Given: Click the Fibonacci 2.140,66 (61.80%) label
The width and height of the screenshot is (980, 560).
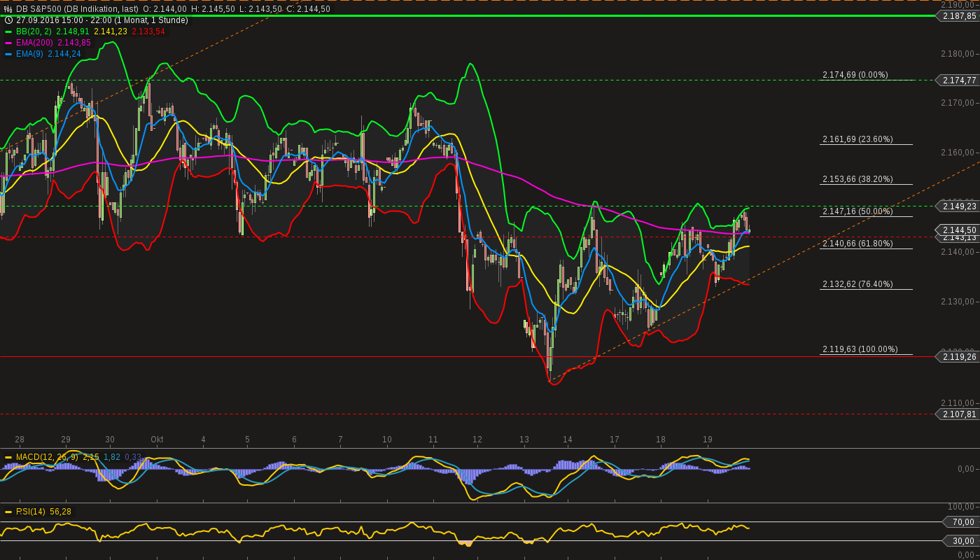Looking at the screenshot, I should tap(857, 244).
